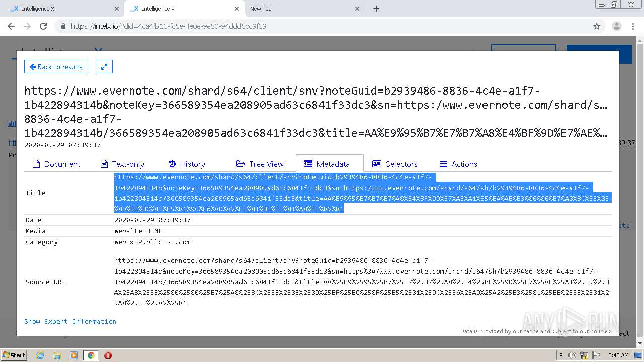Click Show Expert Information link

(x=70, y=321)
